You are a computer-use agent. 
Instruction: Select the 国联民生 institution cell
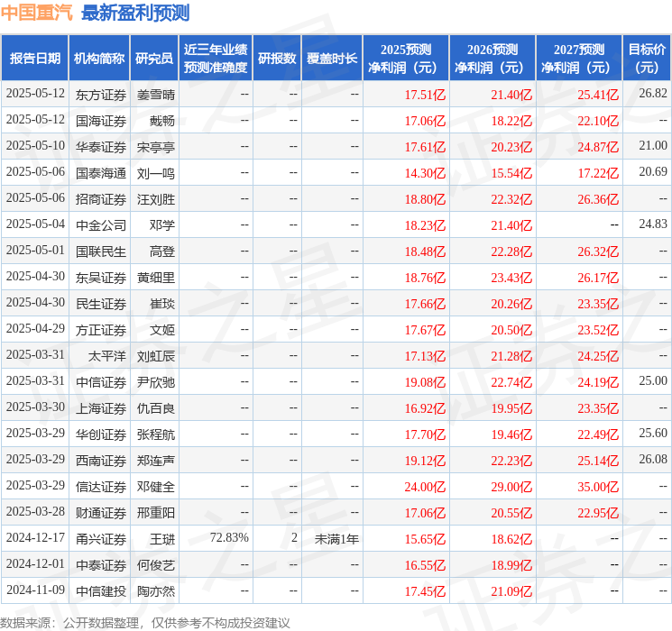click(x=101, y=251)
